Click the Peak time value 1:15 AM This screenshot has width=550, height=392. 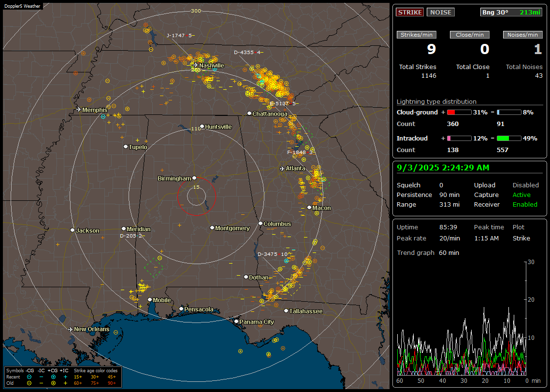click(486, 238)
